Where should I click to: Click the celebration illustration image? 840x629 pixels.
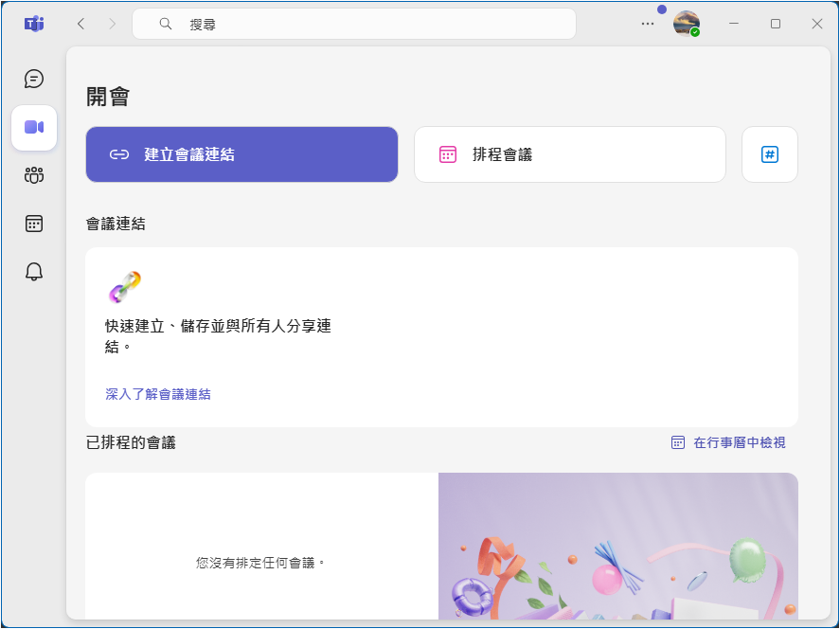pos(617,547)
